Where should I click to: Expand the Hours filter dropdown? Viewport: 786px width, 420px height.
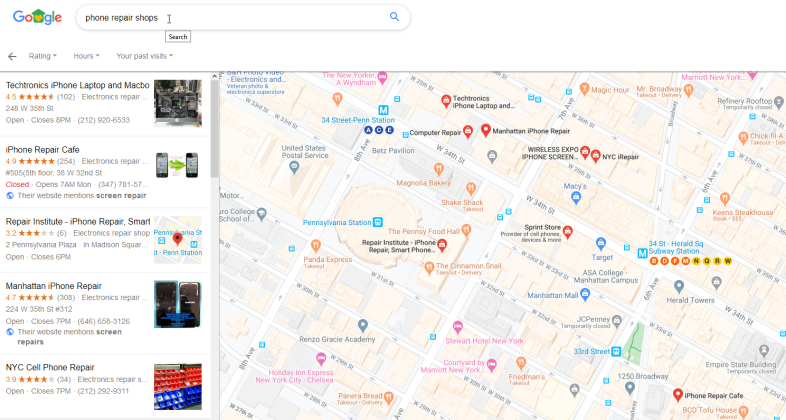[86, 56]
